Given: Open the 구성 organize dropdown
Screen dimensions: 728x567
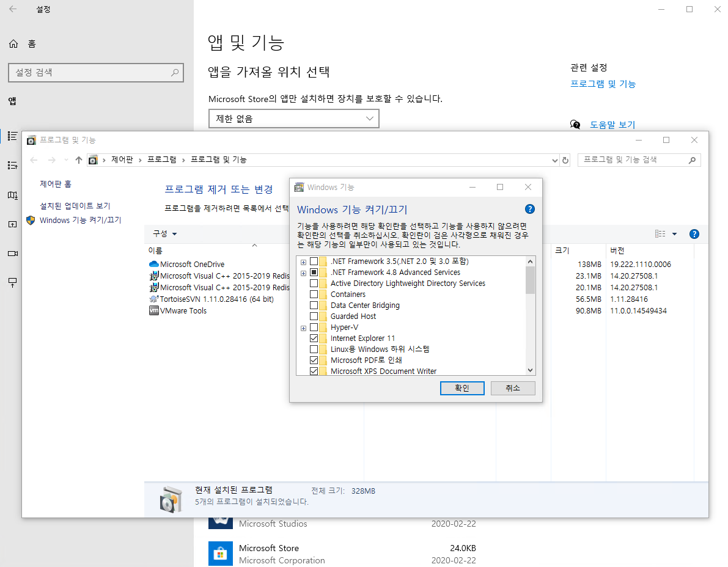Looking at the screenshot, I should pos(165,234).
